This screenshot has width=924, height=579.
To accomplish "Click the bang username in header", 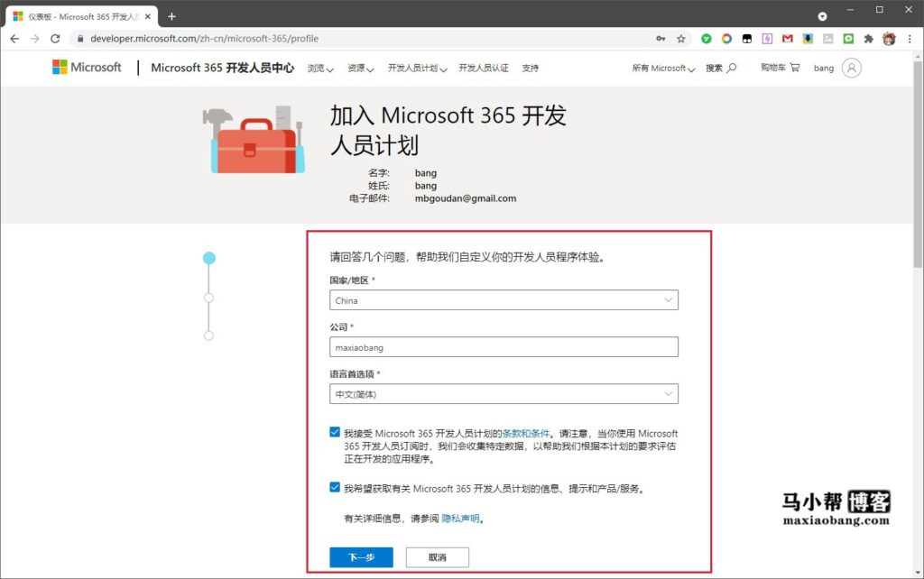I will (823, 68).
